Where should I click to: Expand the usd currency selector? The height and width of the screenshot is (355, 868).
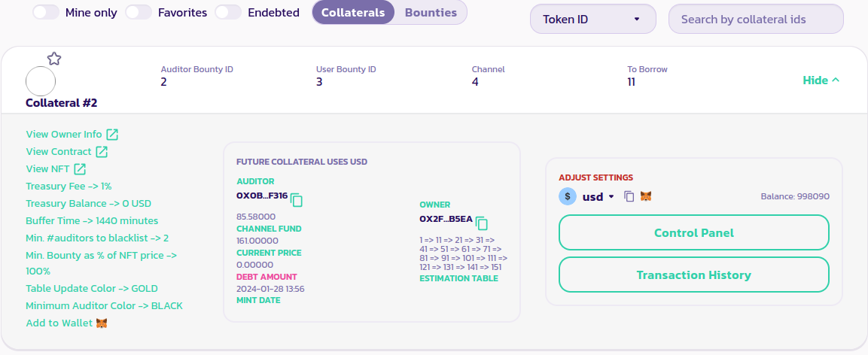(x=598, y=196)
